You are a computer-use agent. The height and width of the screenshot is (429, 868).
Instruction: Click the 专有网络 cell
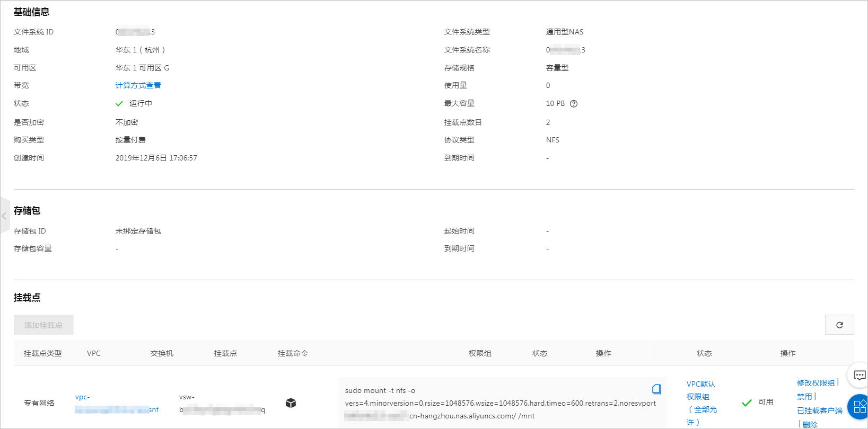click(x=39, y=403)
